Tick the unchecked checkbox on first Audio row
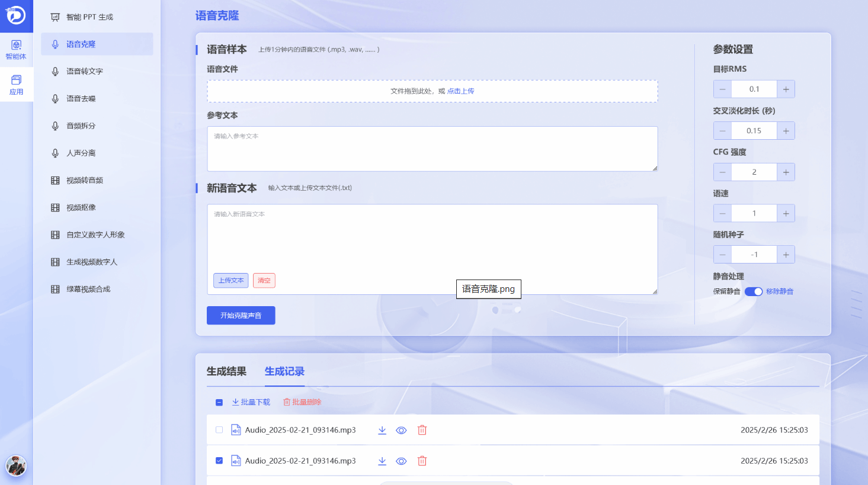Viewport: 868px width, 485px height. pyautogui.click(x=219, y=430)
